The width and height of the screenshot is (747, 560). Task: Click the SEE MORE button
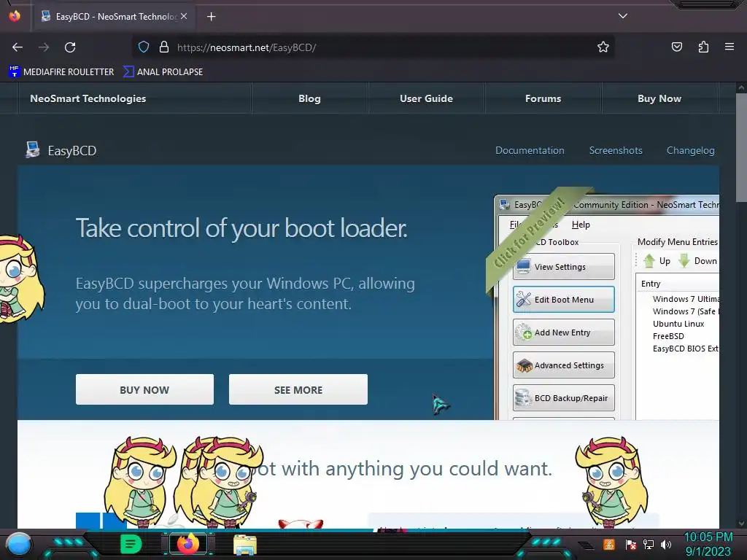pos(298,389)
